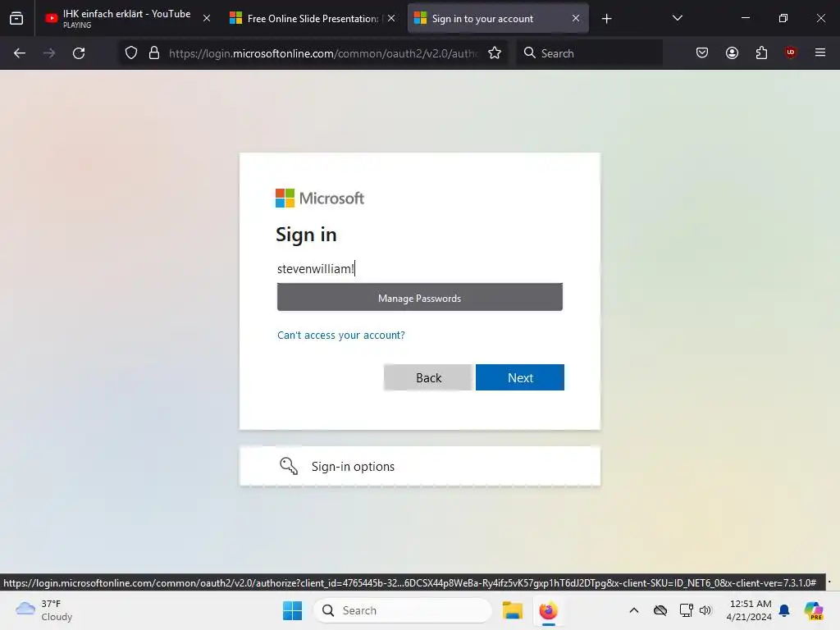Image resolution: width=840 pixels, height=630 pixels.
Task: Open Firefox View recent browsing icon
Action: pos(16,19)
